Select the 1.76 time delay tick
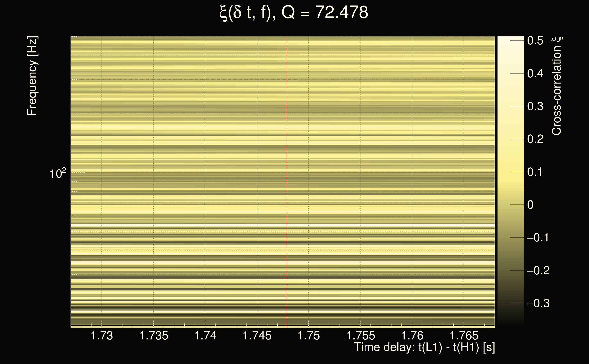Image resolution: width=589 pixels, height=364 pixels. click(412, 336)
